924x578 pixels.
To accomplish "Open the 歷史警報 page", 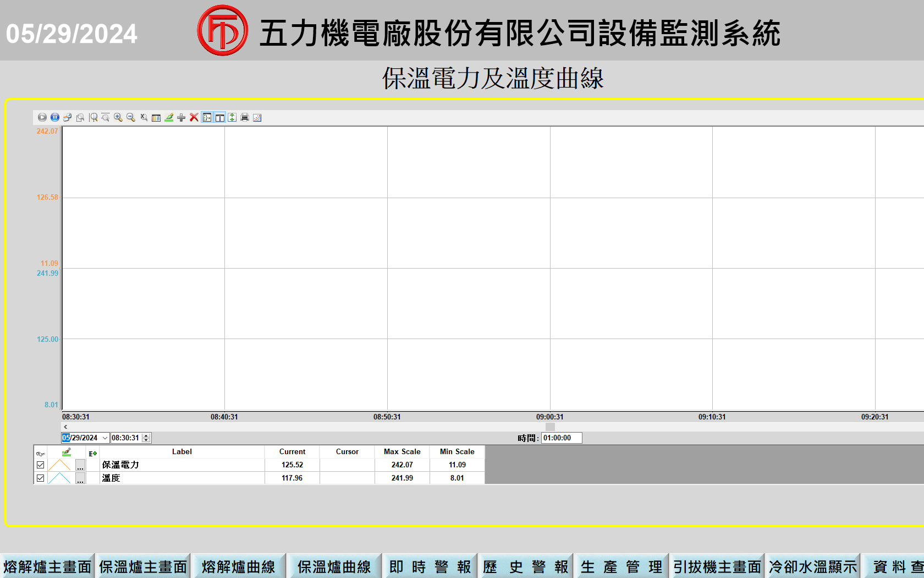I will 525,566.
